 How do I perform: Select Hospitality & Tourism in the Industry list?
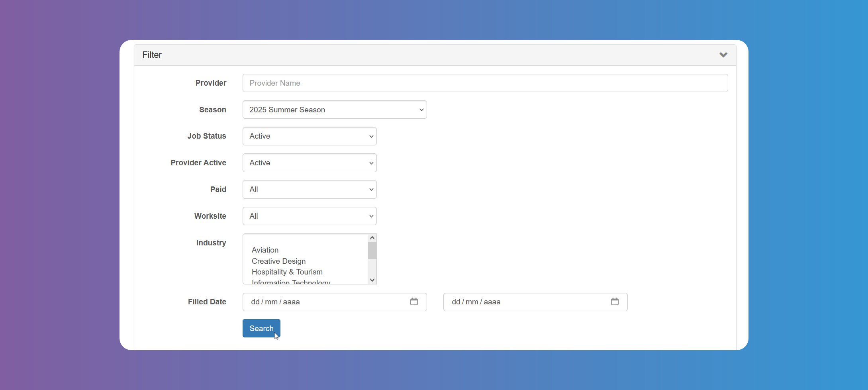pos(287,272)
